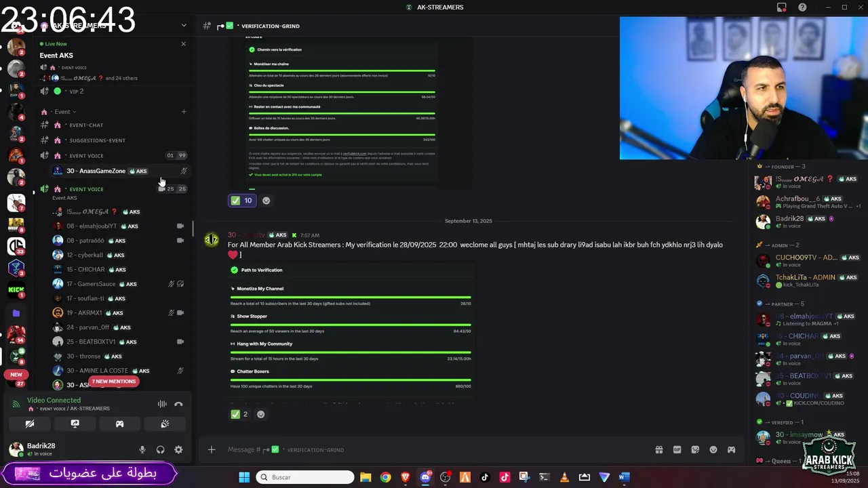Click the Badrik28 user panel avatar

(16, 449)
